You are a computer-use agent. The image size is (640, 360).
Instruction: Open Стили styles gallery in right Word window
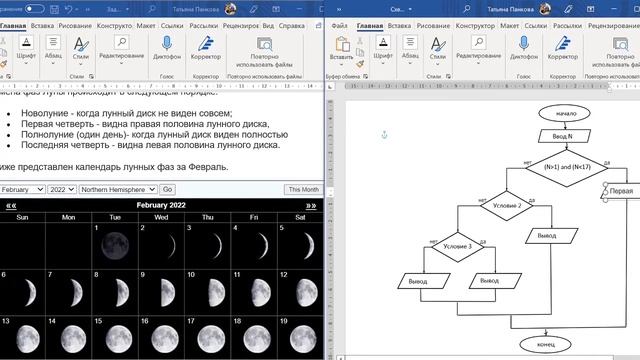438,51
